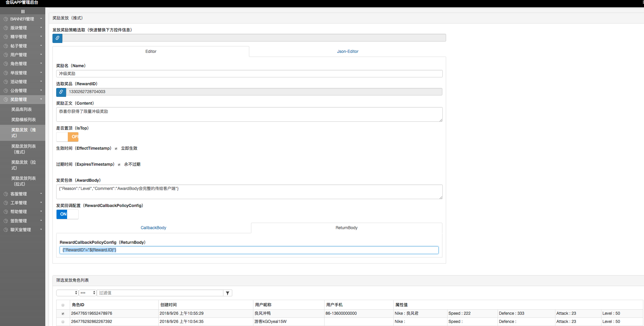Click the icon beside 客服管理 in sidebar
The width and height of the screenshot is (644, 326).
tap(6, 194)
